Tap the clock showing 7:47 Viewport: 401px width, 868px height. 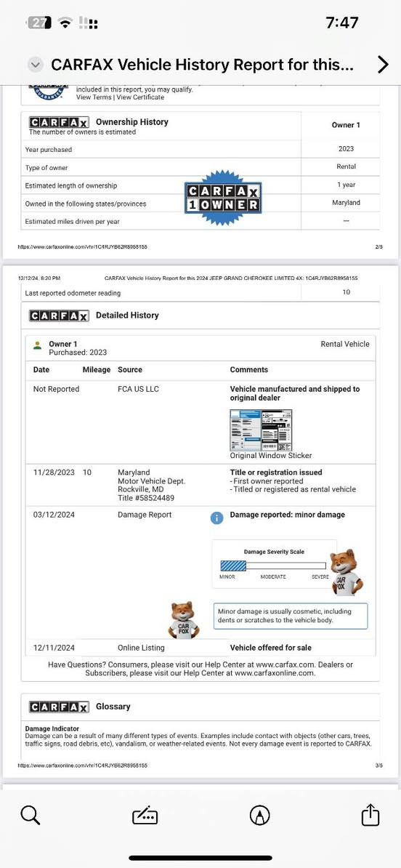(x=342, y=23)
